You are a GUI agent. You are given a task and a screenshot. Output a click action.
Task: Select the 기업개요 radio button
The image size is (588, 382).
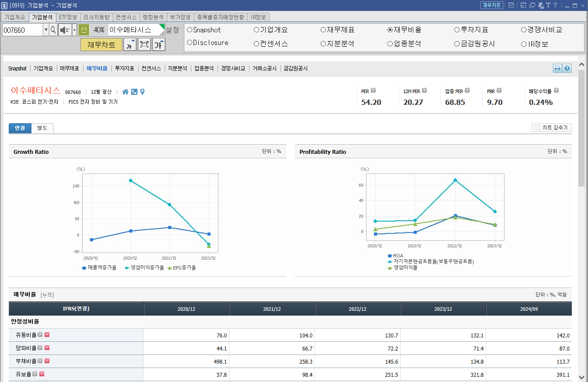256,30
